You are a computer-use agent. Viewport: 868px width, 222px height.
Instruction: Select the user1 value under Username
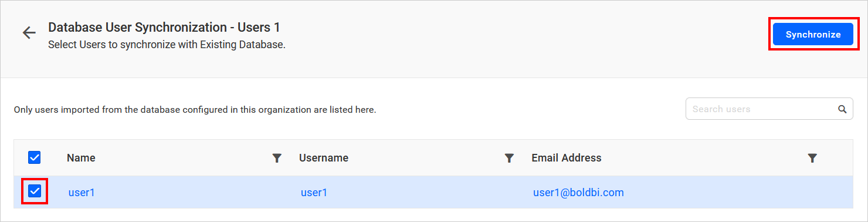[x=314, y=192]
